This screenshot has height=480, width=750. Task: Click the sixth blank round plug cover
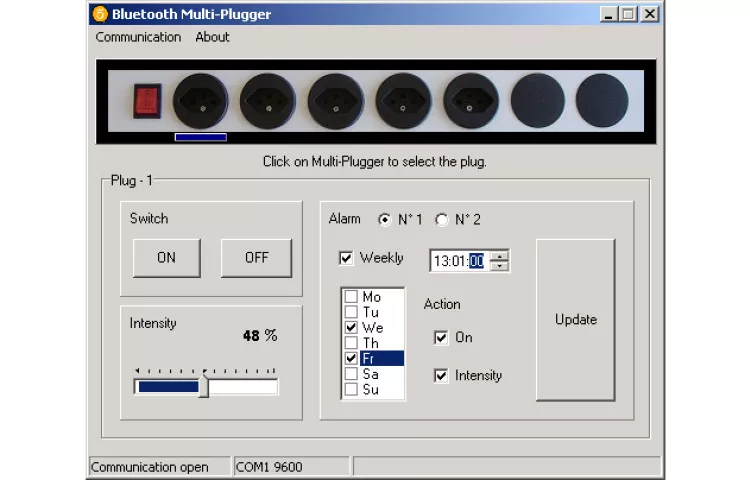coord(537,101)
